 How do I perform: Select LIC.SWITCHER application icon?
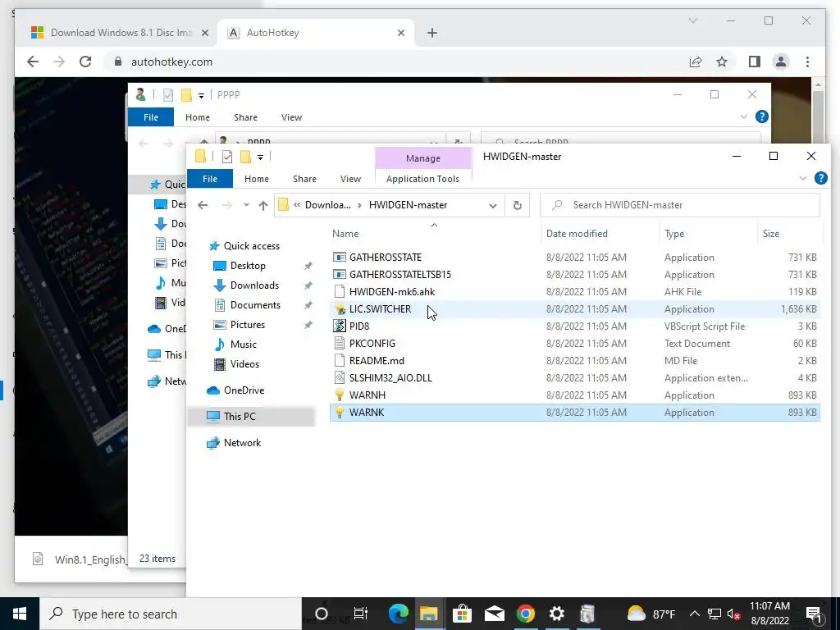(x=340, y=309)
